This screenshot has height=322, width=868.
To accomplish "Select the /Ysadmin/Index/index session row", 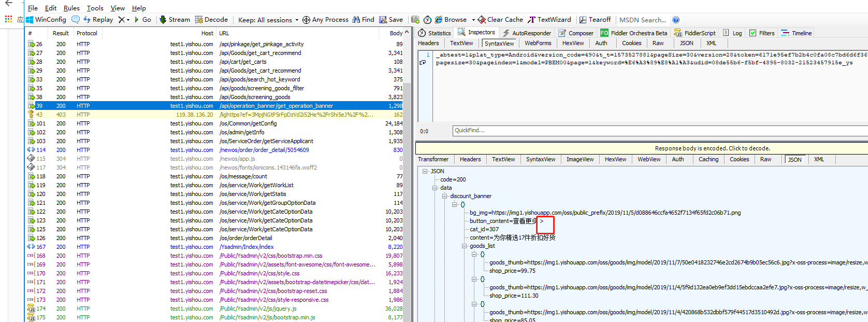I will click(x=215, y=247).
